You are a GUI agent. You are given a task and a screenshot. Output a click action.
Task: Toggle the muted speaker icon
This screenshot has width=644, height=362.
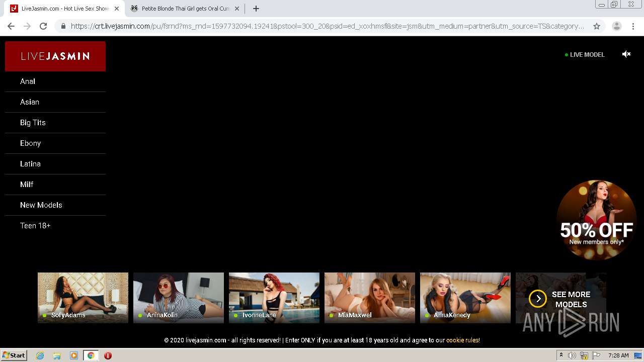click(626, 54)
